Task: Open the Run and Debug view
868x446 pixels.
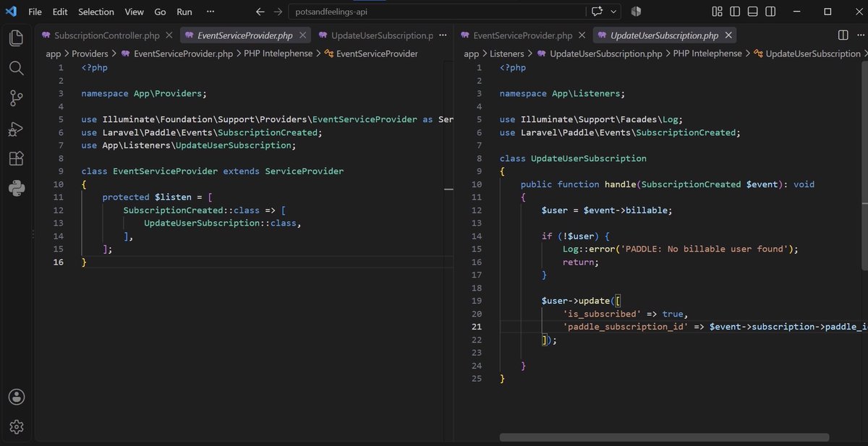Action: click(16, 129)
